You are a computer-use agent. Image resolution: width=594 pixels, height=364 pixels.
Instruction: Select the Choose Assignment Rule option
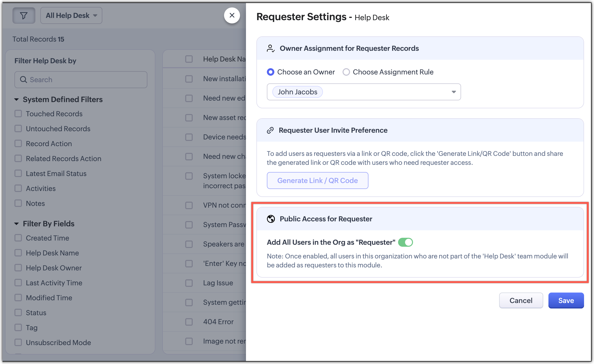point(346,72)
